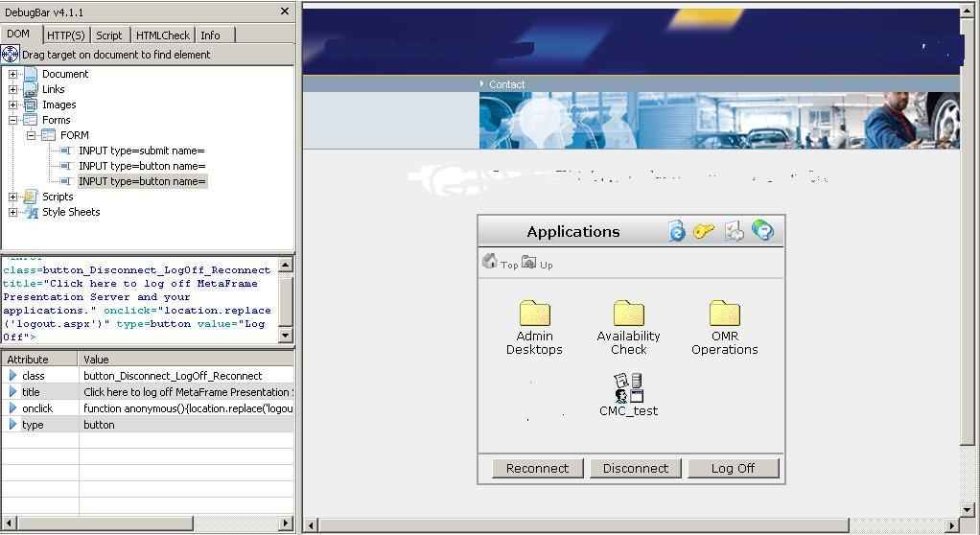Expand the Document tree node
The width and height of the screenshot is (980, 535).
13,74
